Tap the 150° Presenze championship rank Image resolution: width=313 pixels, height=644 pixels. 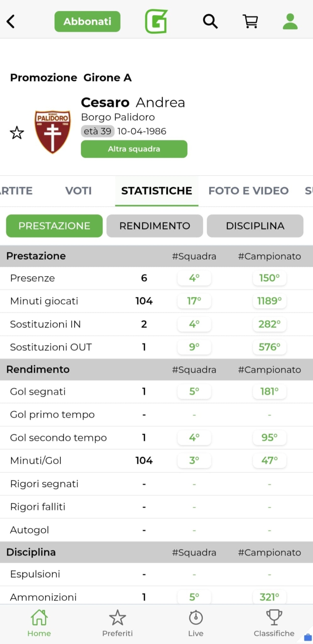point(269,278)
